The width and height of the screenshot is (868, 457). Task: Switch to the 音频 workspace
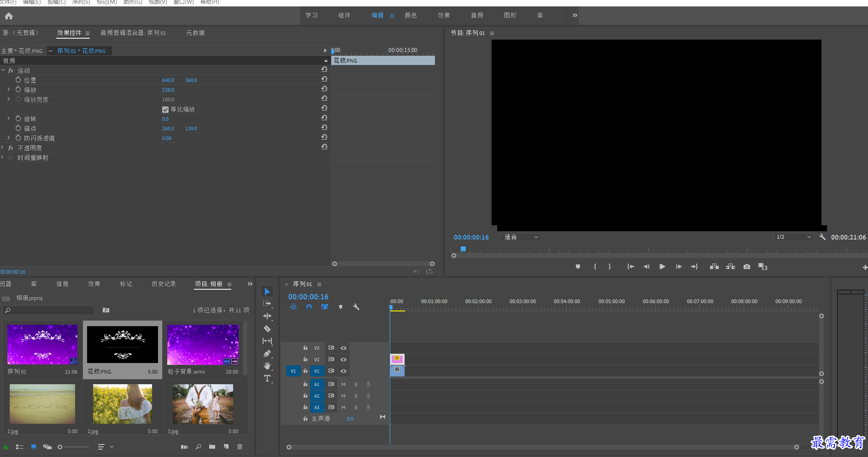click(477, 15)
